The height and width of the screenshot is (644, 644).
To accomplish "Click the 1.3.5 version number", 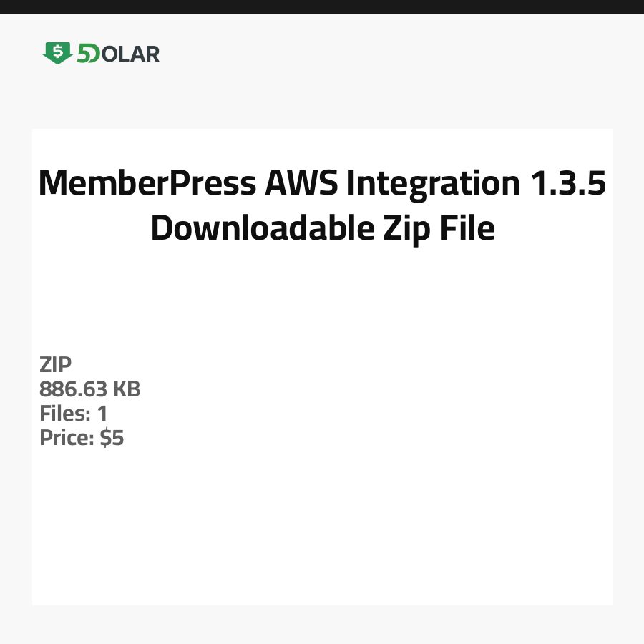I will pos(567,184).
